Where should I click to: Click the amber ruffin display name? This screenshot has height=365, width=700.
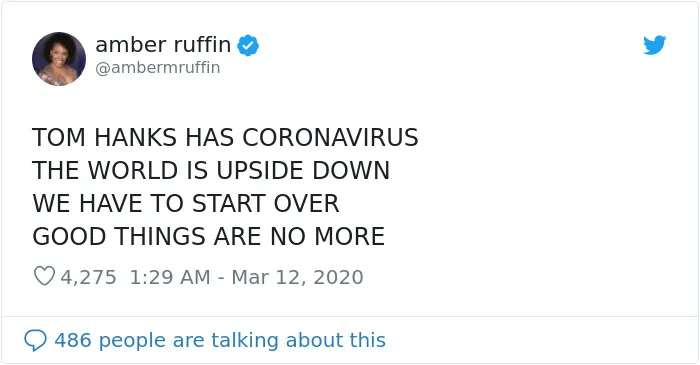pos(163,45)
